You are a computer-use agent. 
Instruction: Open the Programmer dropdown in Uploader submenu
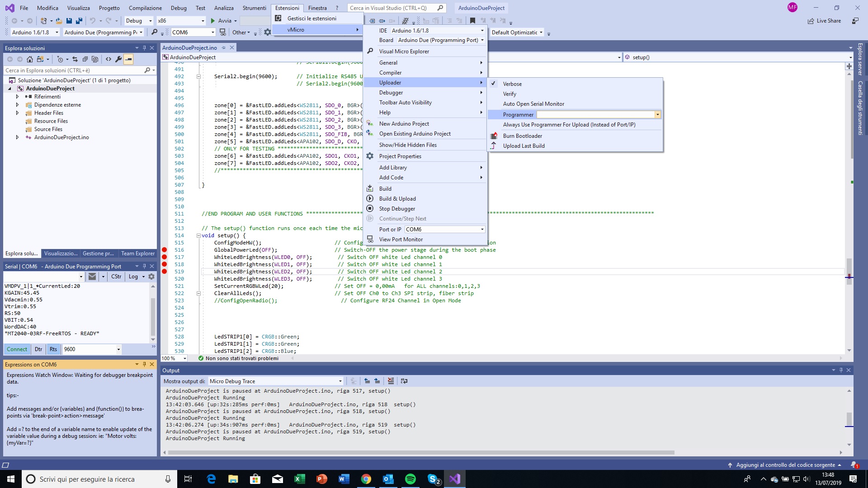click(x=657, y=115)
